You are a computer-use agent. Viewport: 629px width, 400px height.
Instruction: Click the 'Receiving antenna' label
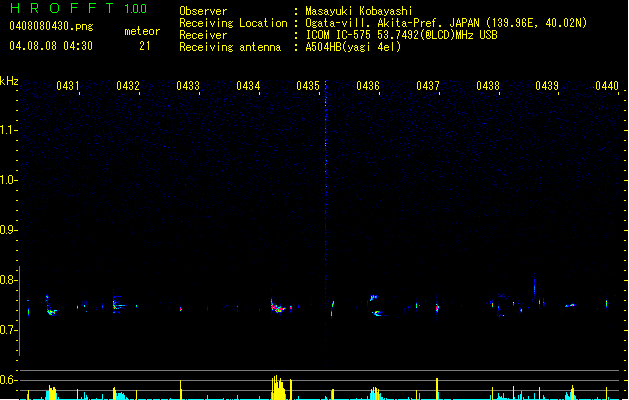coord(230,47)
